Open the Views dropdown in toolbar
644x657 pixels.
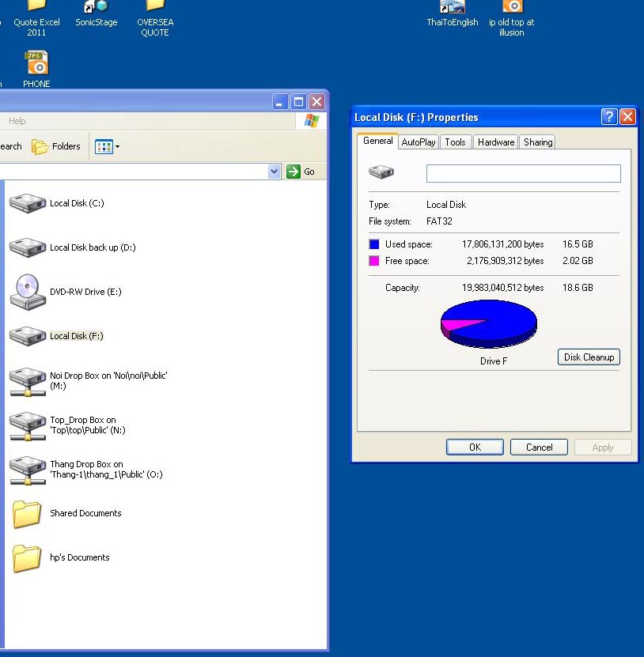[x=108, y=146]
